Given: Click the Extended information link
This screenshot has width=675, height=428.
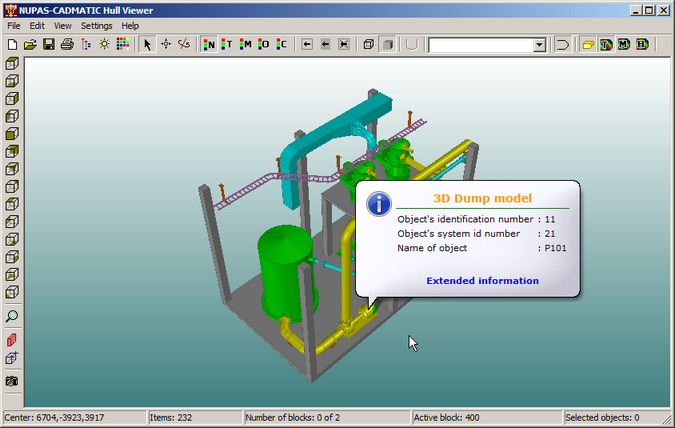Looking at the screenshot, I should (x=483, y=281).
